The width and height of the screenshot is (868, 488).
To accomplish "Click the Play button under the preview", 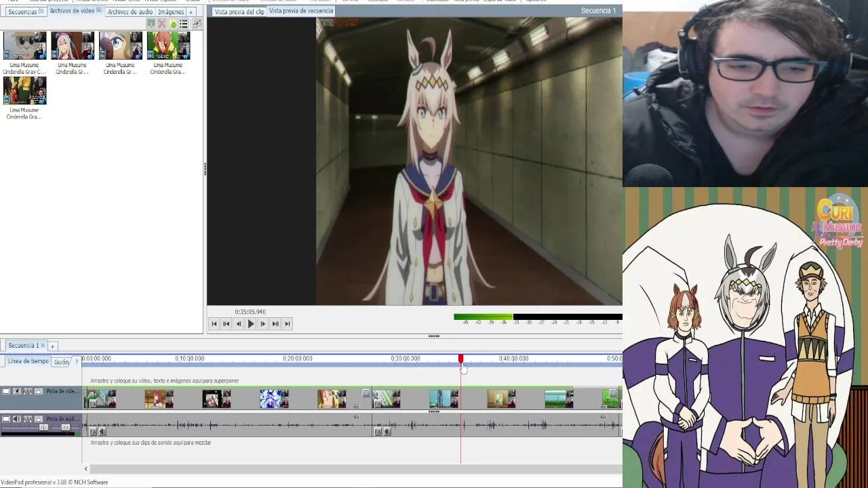I will click(250, 324).
